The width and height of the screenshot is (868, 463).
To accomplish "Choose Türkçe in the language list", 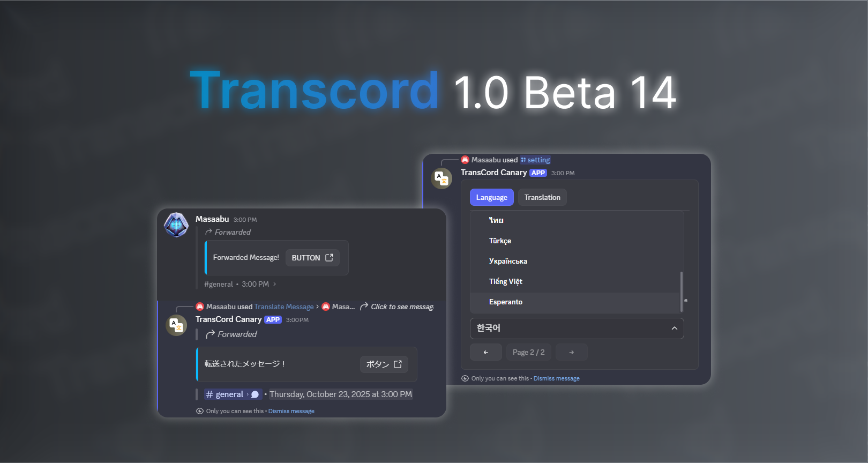I will 577,241.
